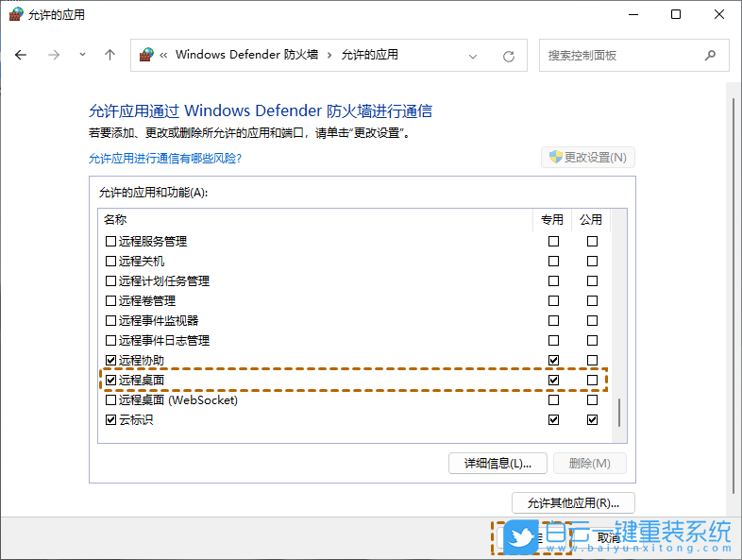Toggle 专用 checkbox for 云标识

point(553,420)
